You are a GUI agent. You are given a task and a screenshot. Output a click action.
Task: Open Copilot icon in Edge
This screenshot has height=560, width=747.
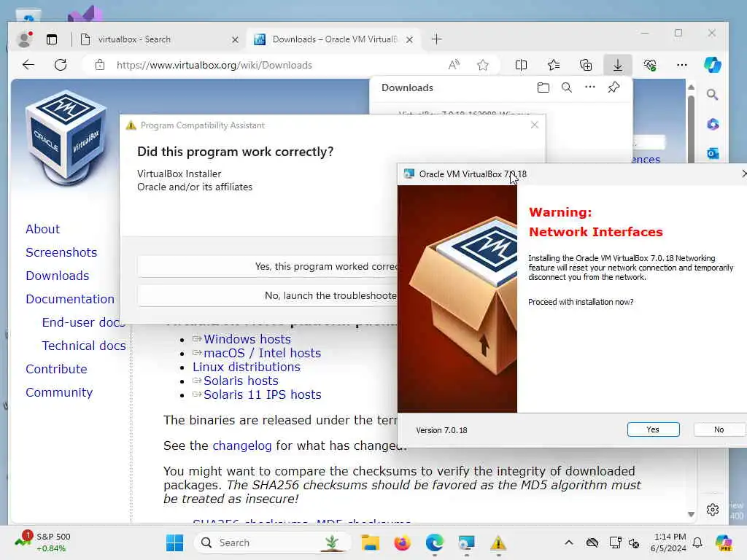pos(713,65)
